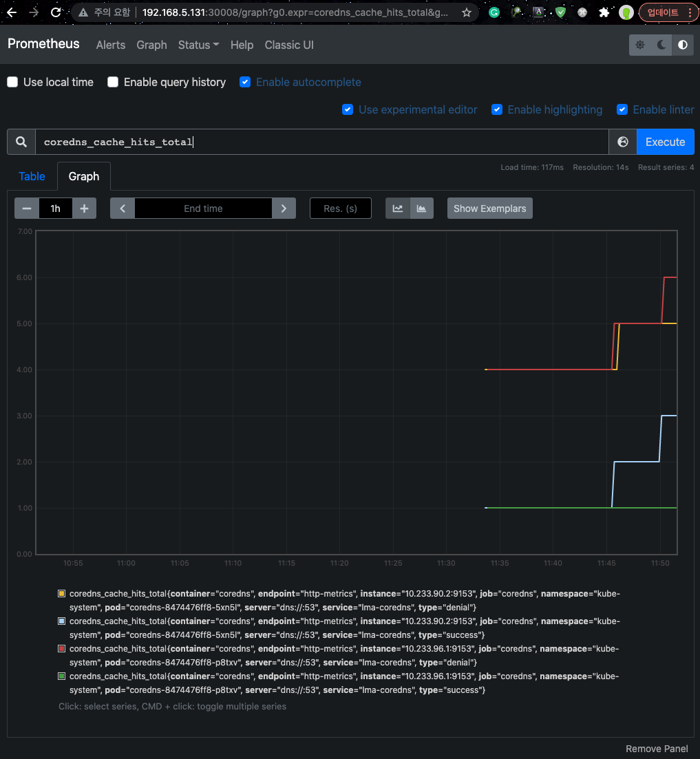
Task: Open the Classic UI link
Action: pos(289,45)
